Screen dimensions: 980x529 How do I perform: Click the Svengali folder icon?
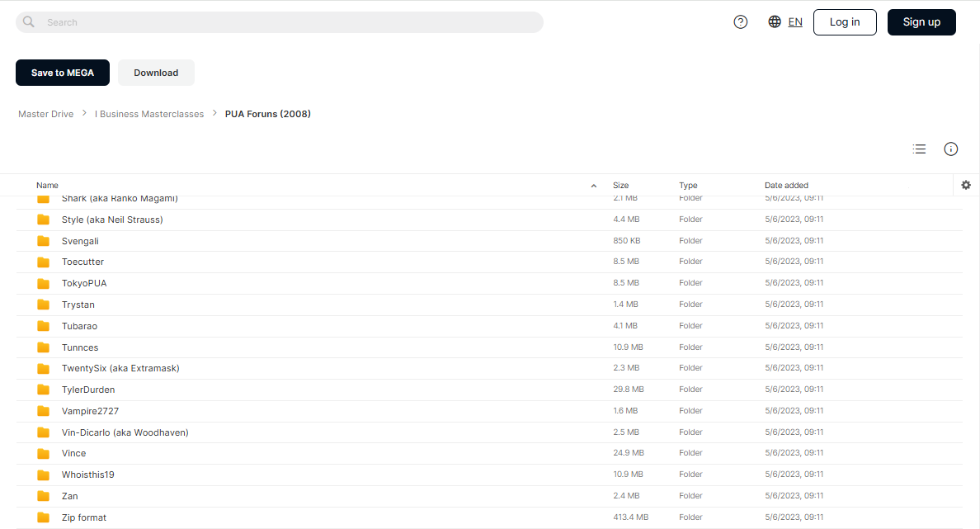[x=43, y=241]
